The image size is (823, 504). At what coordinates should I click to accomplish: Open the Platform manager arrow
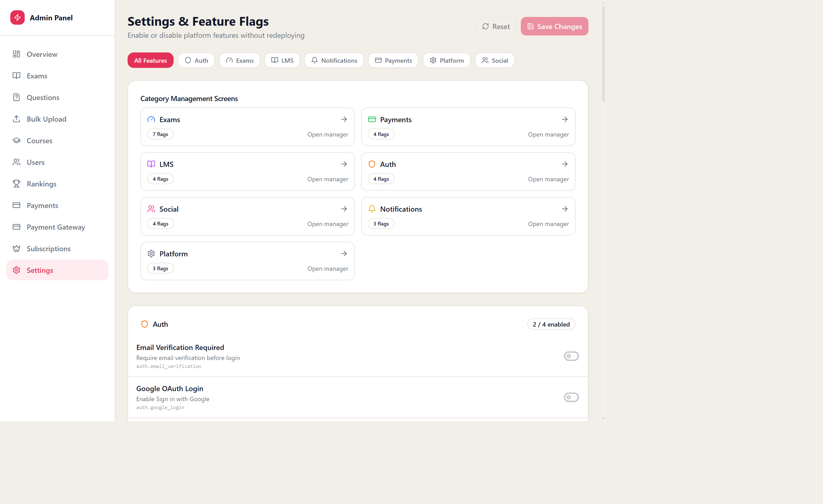344,254
